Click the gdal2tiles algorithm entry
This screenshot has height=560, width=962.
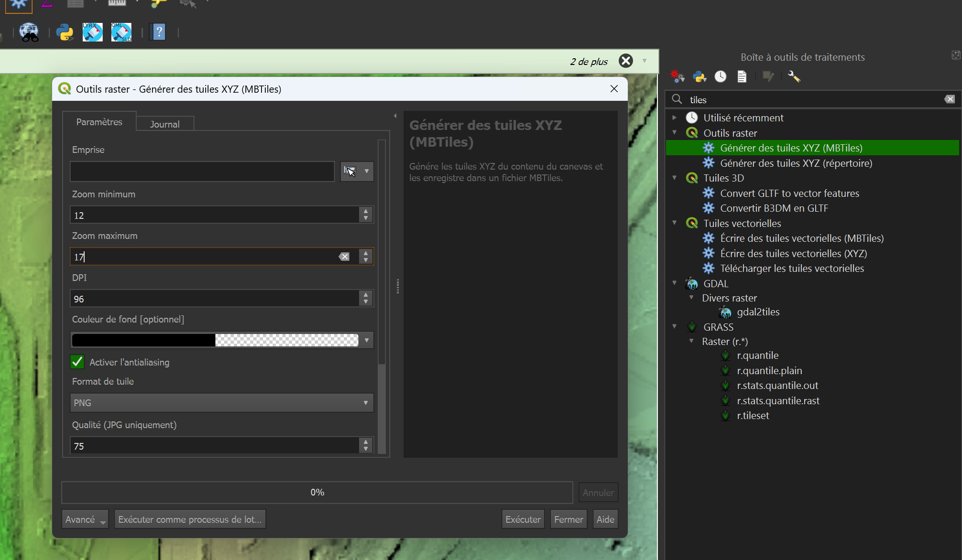click(x=758, y=312)
